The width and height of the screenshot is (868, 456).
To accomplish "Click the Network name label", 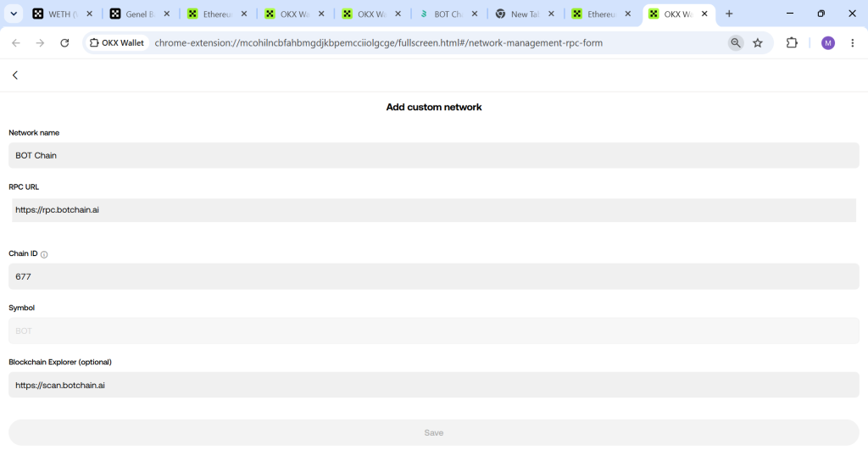I will click(34, 133).
